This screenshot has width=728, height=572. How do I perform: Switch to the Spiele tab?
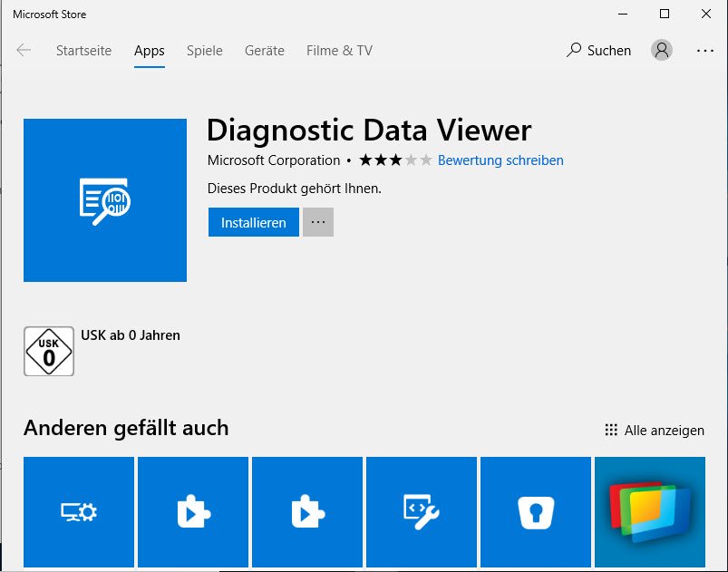click(x=204, y=50)
